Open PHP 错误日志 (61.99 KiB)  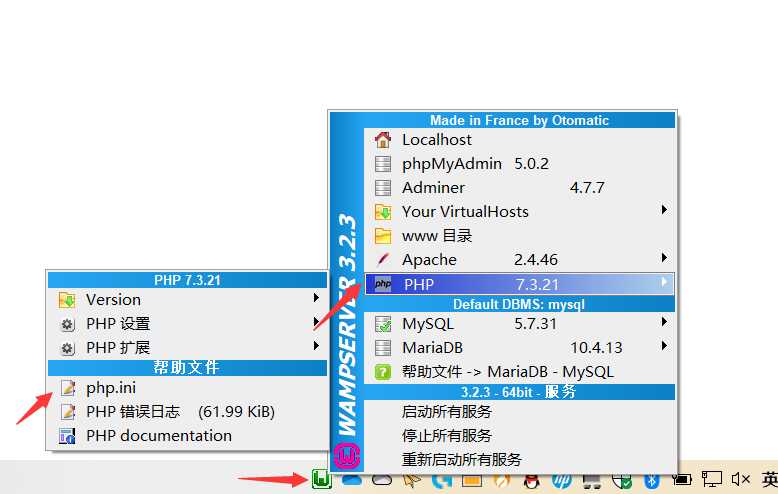point(187,412)
